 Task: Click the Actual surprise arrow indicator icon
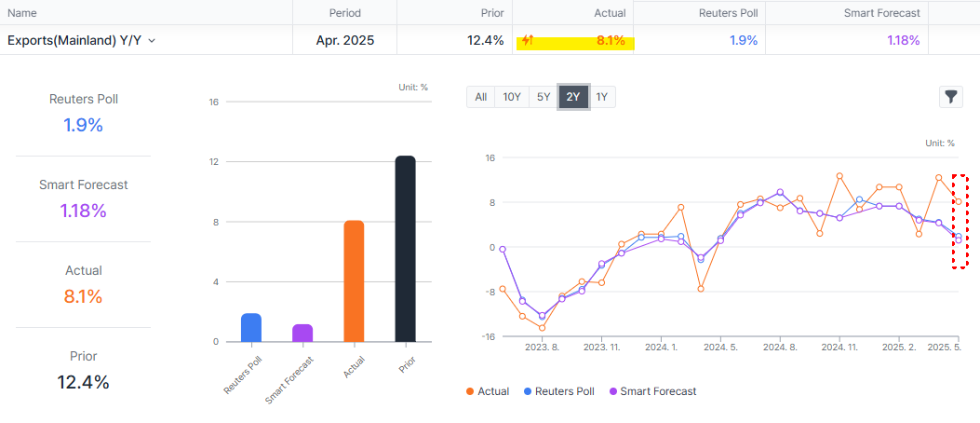coord(528,41)
